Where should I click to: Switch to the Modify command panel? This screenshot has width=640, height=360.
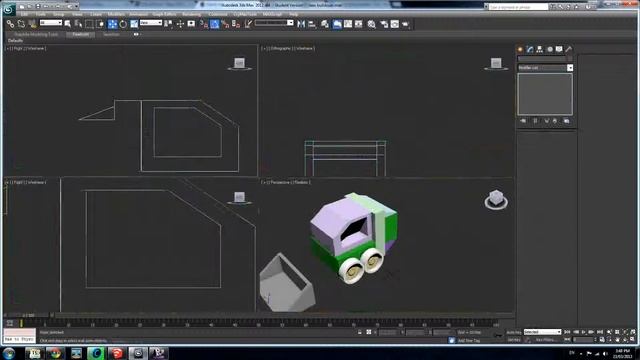[530, 49]
